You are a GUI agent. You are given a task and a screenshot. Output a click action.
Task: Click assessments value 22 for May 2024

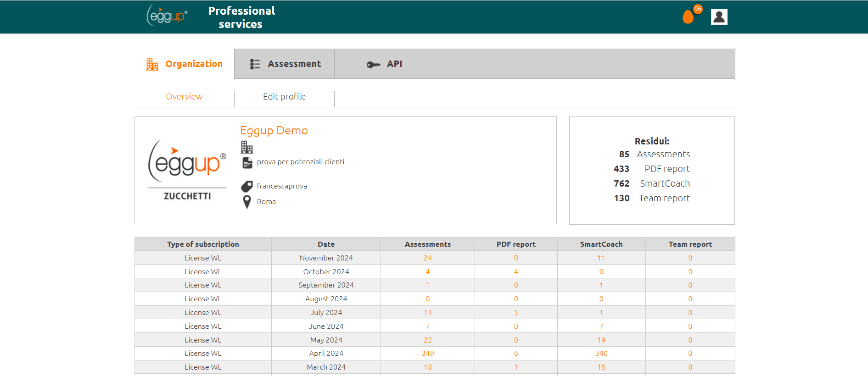coord(428,340)
